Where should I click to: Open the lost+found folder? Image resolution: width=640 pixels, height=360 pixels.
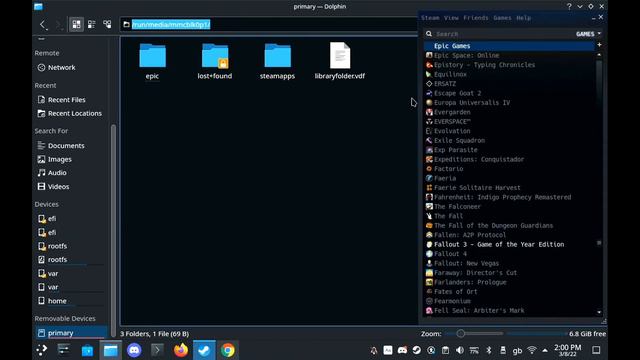coord(215,61)
